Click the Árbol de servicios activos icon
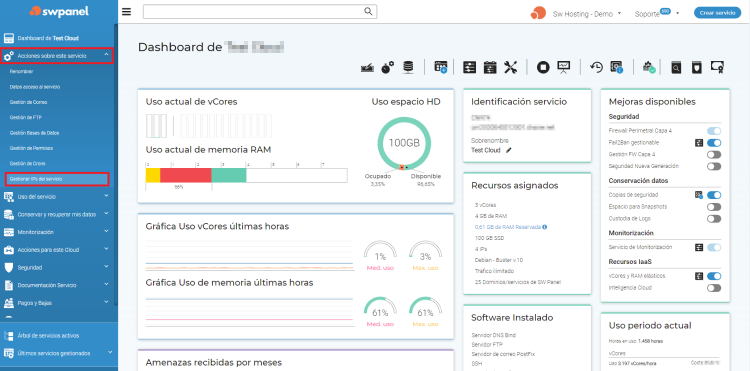The height and width of the screenshot is (371, 750). click(9, 336)
